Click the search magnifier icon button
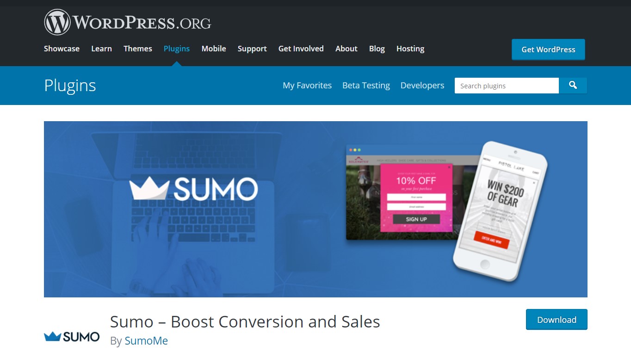The image size is (631, 364). [x=573, y=86]
